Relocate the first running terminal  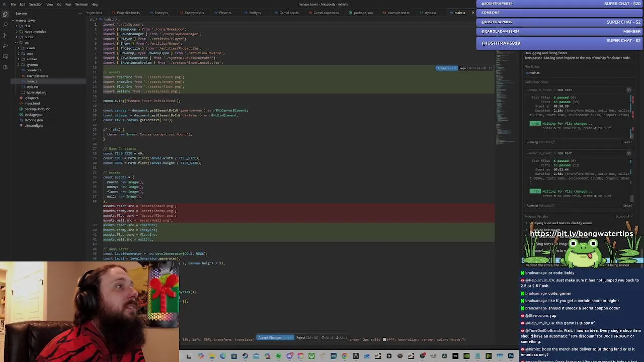click(x=547, y=142)
